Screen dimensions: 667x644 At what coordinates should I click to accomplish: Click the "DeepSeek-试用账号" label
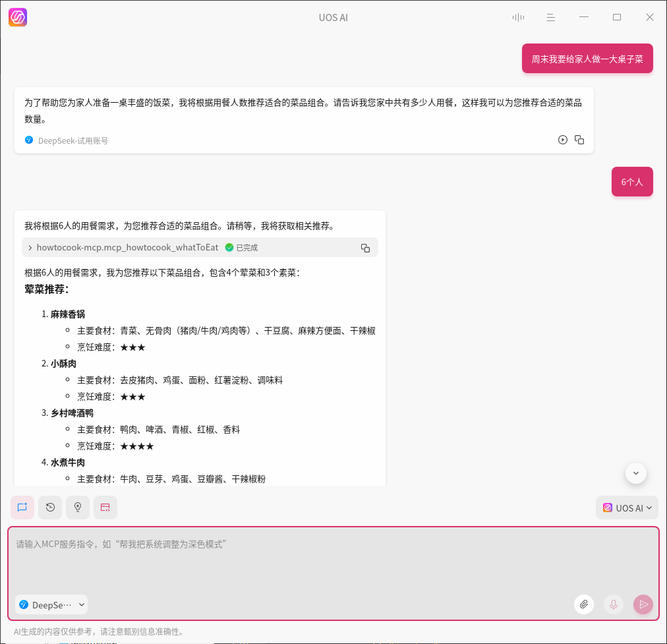[x=73, y=141]
